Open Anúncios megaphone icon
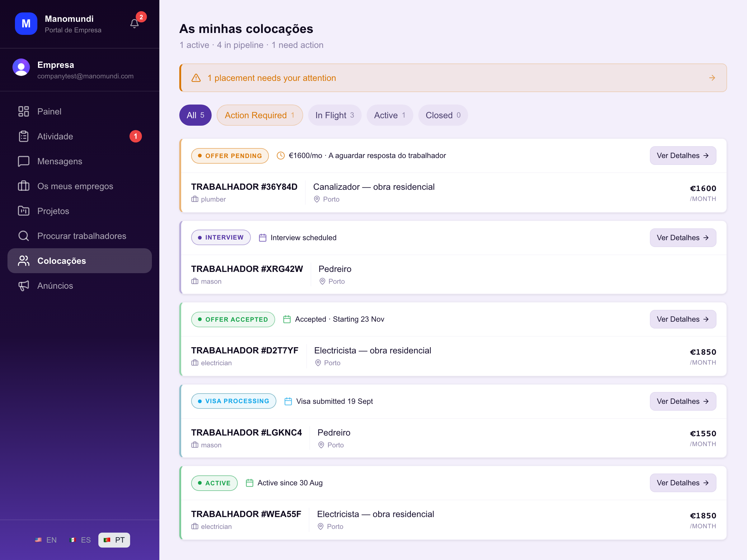The height and width of the screenshot is (560, 747). pos(24,286)
